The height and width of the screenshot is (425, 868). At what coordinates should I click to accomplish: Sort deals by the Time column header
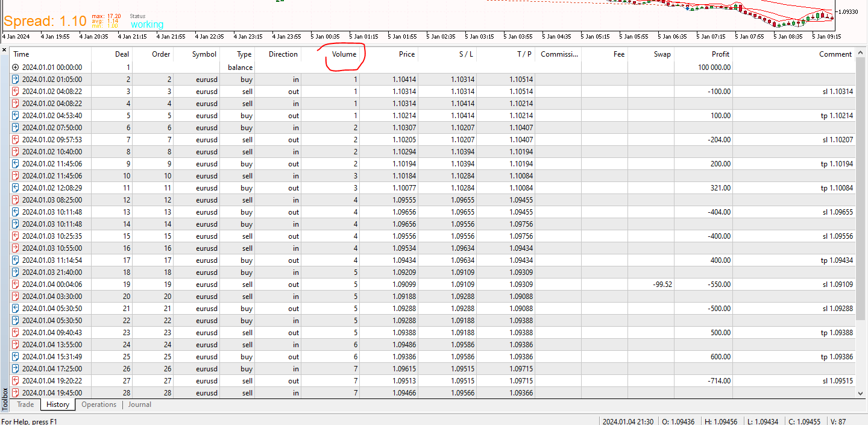[51, 54]
